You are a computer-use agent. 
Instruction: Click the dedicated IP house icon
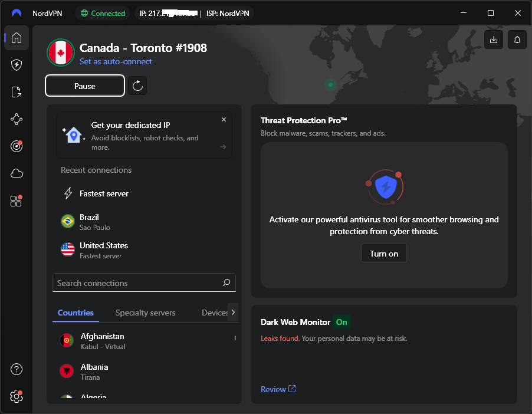(74, 134)
